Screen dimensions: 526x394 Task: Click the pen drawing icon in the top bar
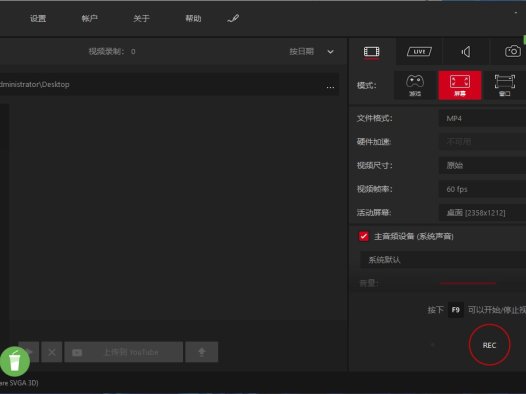tap(233, 18)
